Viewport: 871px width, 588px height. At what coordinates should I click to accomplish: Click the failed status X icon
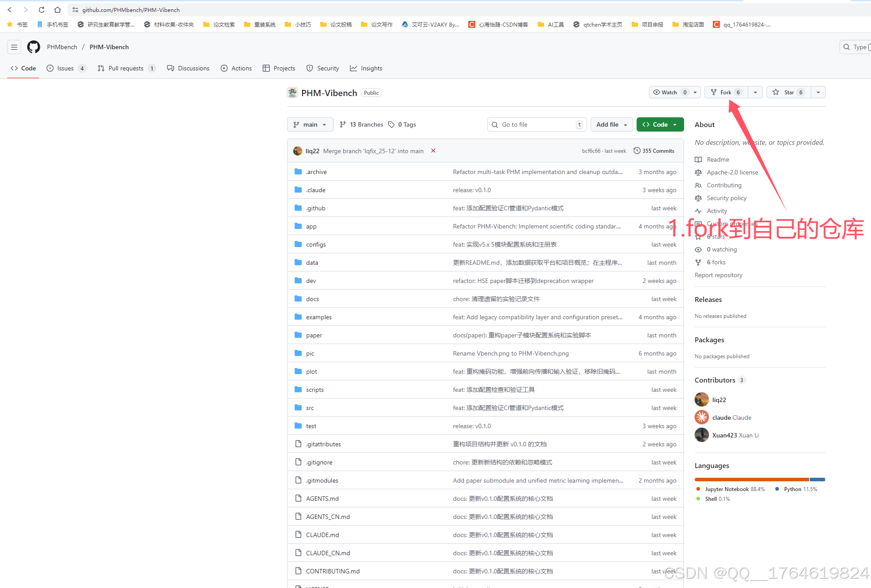[x=433, y=151]
